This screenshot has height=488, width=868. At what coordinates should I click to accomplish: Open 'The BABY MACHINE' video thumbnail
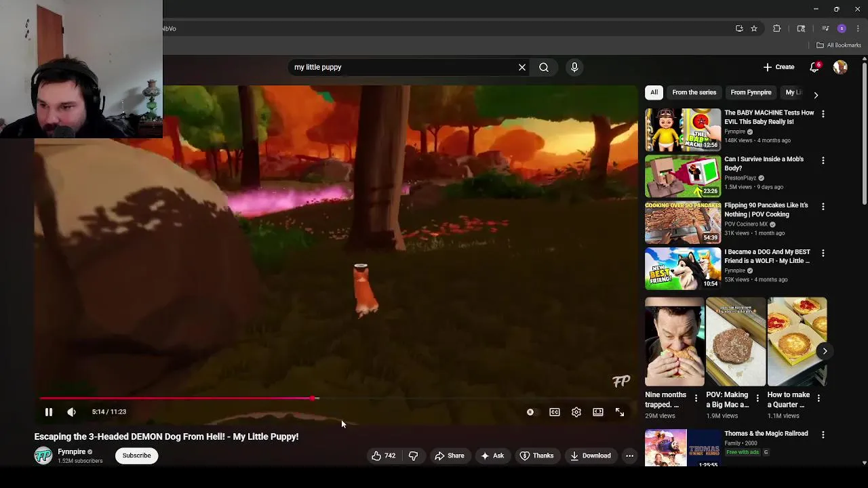[x=683, y=129]
